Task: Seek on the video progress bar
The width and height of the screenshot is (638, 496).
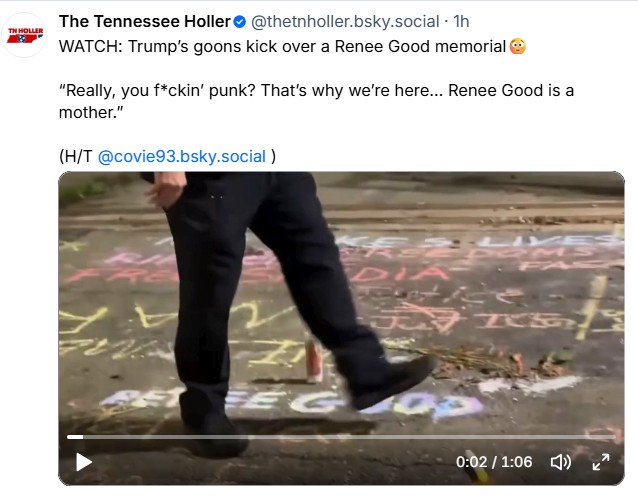Action: (340, 437)
